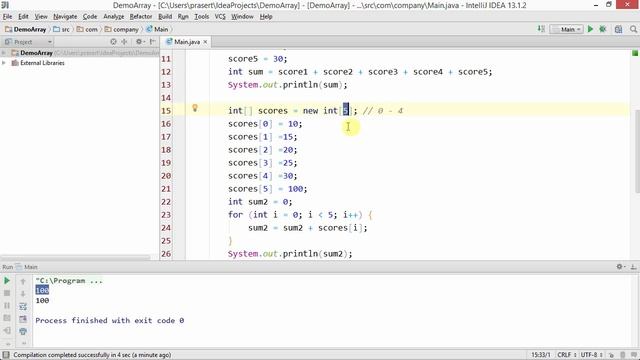Toggle scroll to end of console output

23,319
